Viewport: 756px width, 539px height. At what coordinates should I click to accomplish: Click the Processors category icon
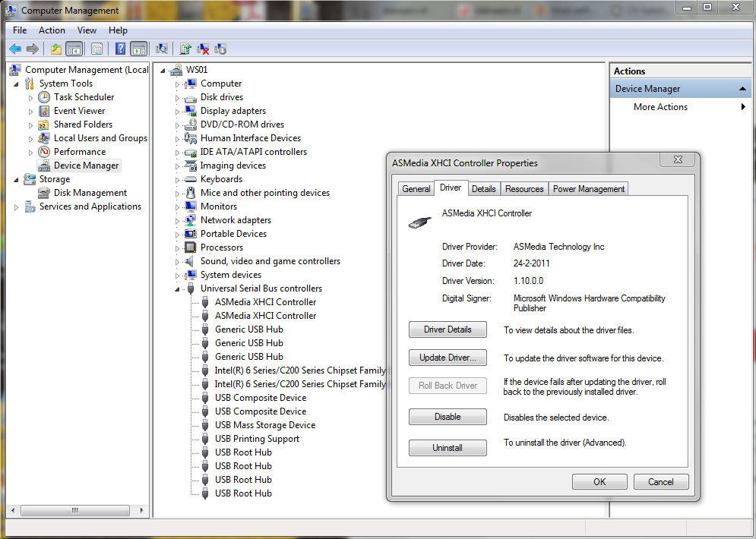click(x=191, y=247)
